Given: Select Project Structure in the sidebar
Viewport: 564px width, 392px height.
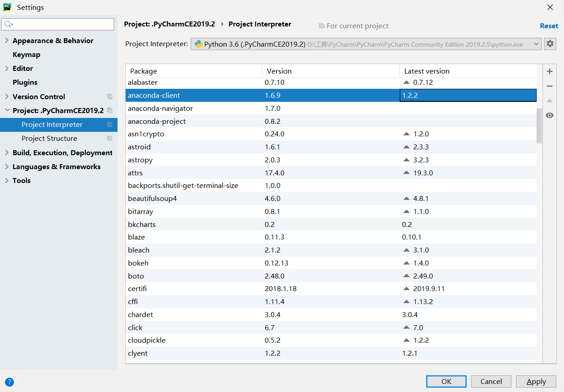Looking at the screenshot, I should [49, 139].
